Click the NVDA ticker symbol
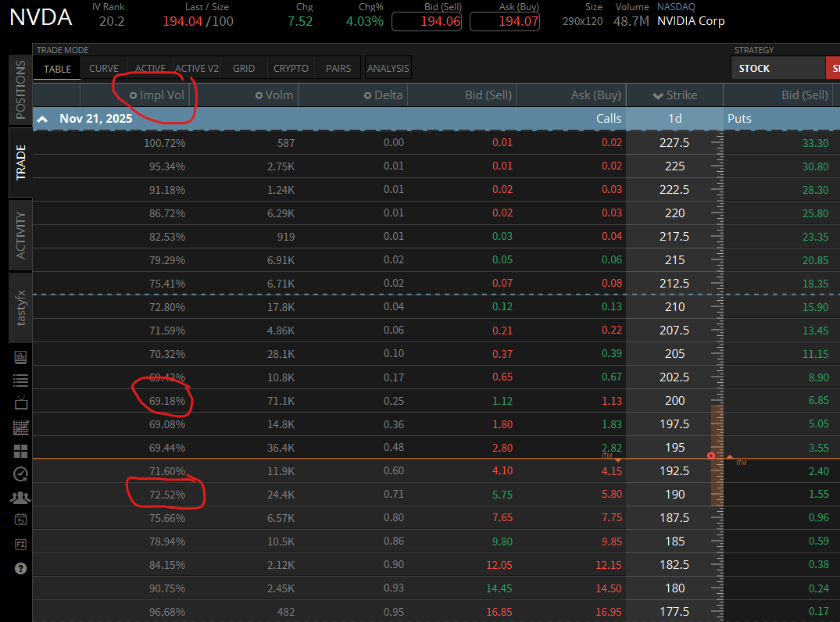840x622 pixels. click(x=41, y=18)
